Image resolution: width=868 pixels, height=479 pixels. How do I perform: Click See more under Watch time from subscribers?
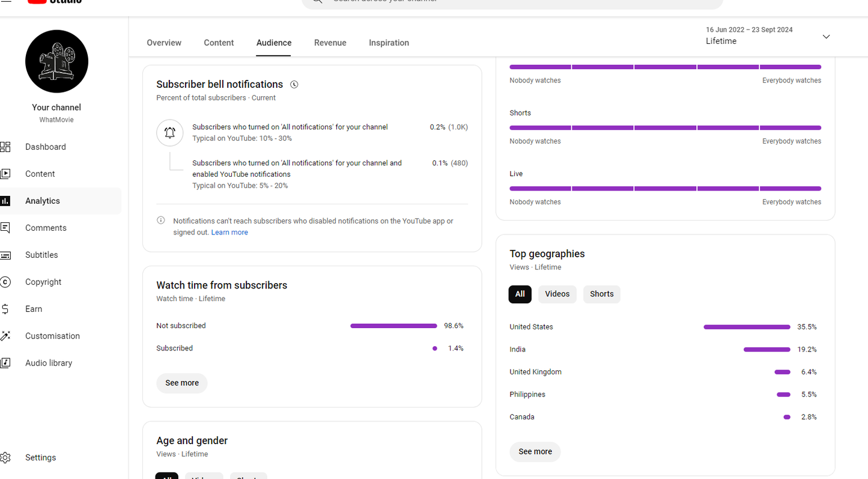[x=181, y=383]
